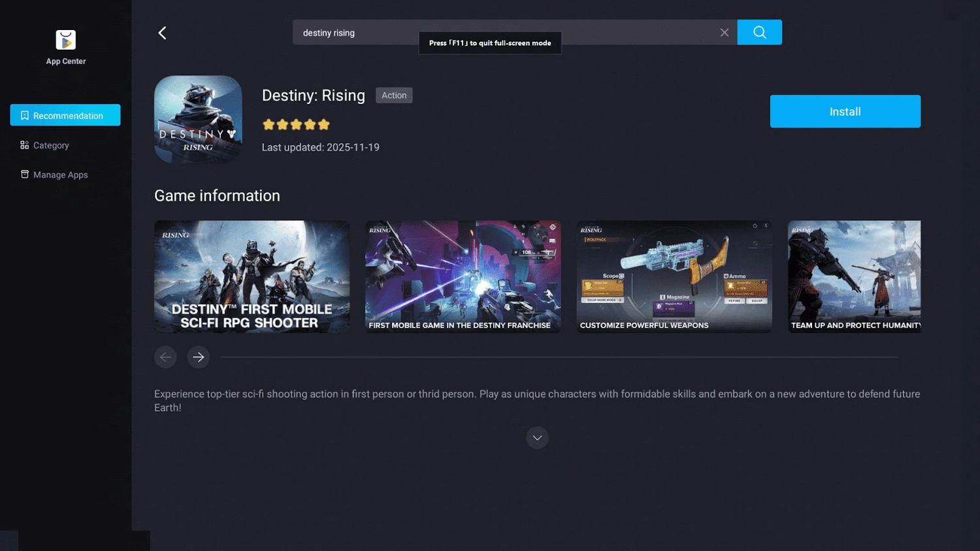Click the Destiny: Rising app icon
The image size is (980, 551).
(197, 119)
